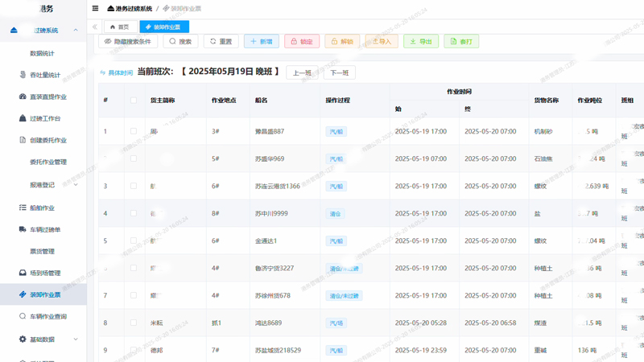The height and width of the screenshot is (362, 644).
Task: Click the 过磅工作台 sidebar icon
Action: coord(23,118)
